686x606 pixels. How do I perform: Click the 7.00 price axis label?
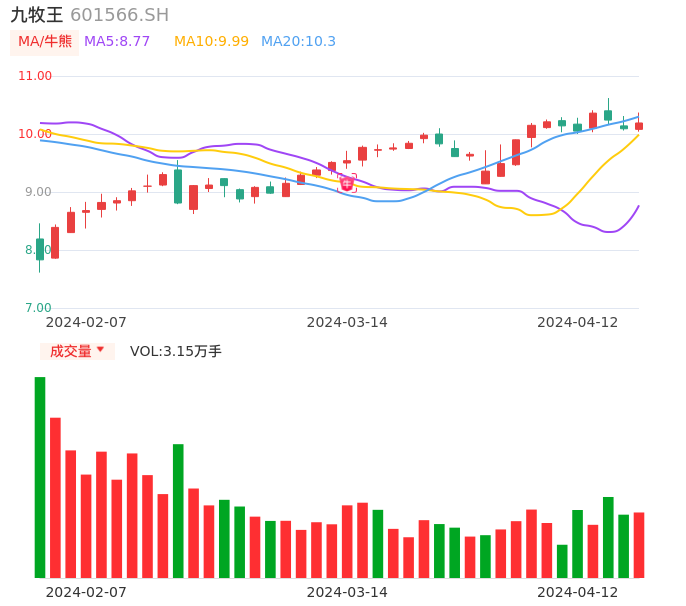tap(38, 308)
